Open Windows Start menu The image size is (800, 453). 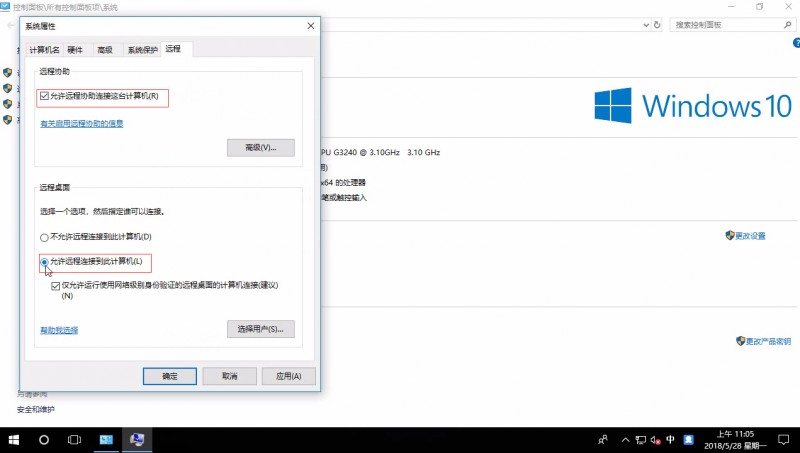coord(14,440)
